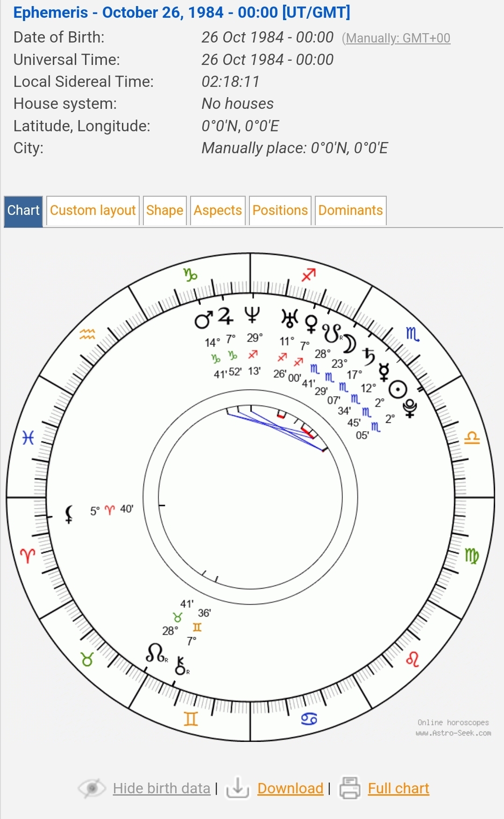The width and height of the screenshot is (504, 819).
Task: Click the printer icon
Action: click(x=349, y=788)
